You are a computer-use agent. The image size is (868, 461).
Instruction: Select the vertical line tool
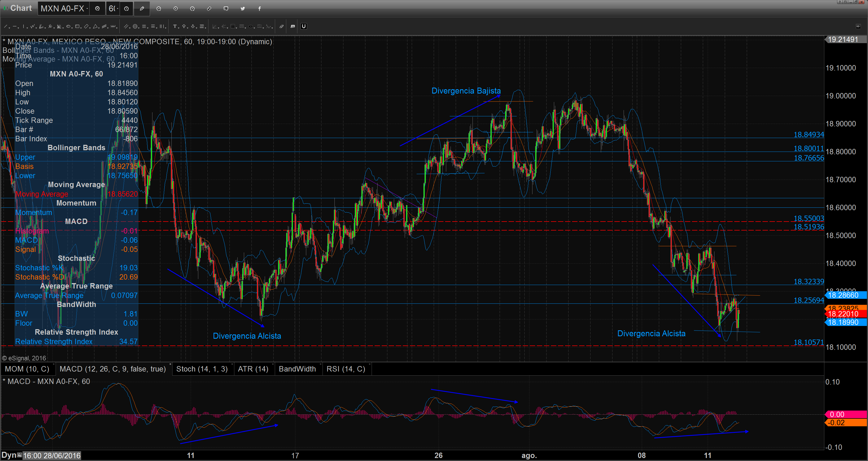tap(24, 26)
